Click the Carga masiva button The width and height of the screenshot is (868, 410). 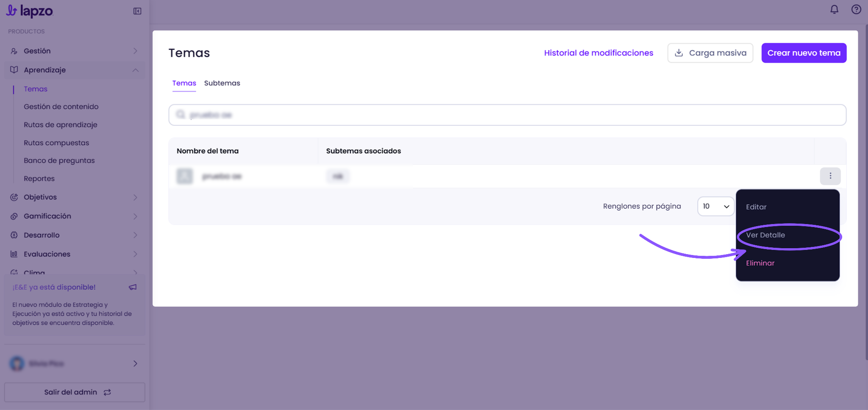710,53
